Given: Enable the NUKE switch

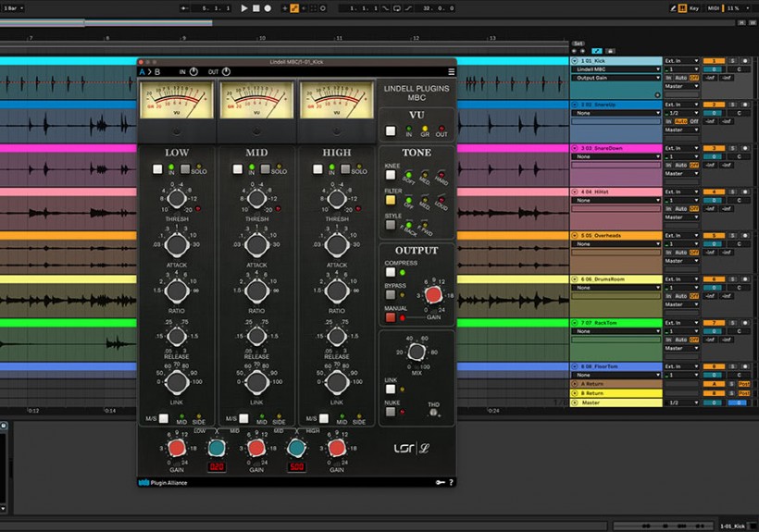Looking at the screenshot, I should point(391,412).
